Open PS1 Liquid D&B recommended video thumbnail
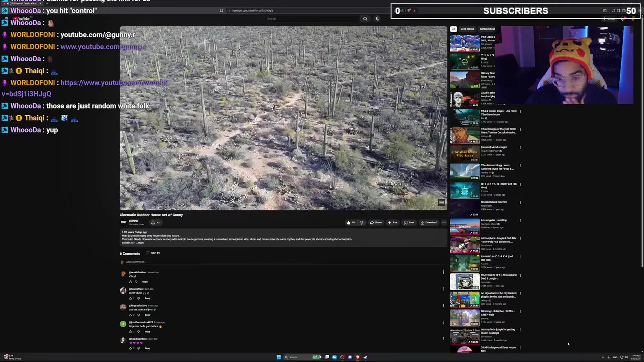This screenshot has height=362, width=644. [465, 43]
